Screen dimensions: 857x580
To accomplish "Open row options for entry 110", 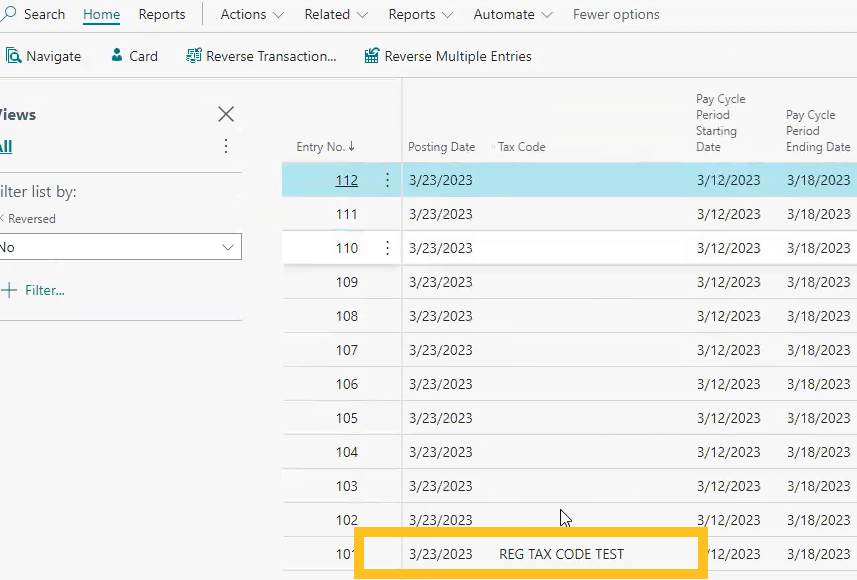I will 387,248.
